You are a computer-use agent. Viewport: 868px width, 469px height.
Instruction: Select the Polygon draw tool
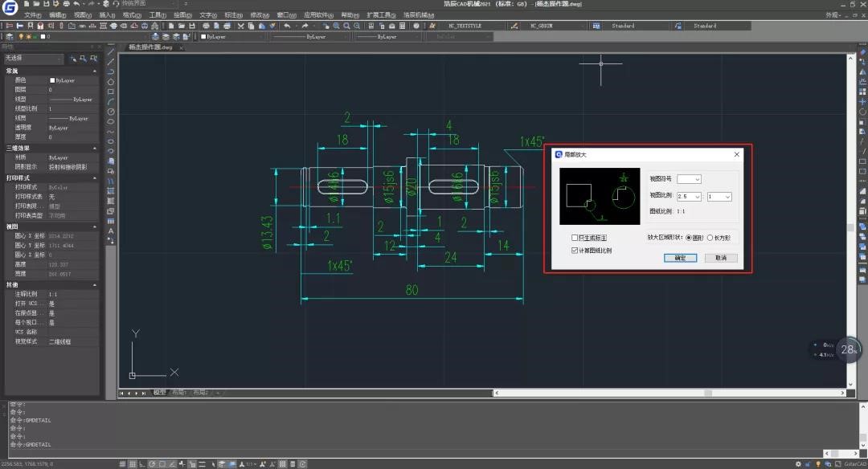click(x=111, y=81)
